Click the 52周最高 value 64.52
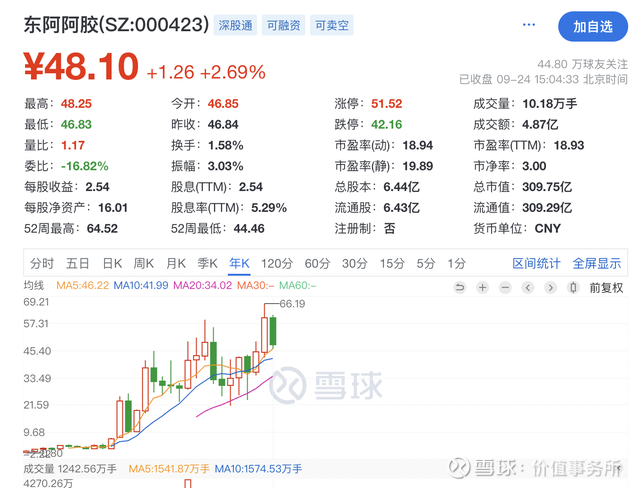Screen dimensions: 640x488 102,228
